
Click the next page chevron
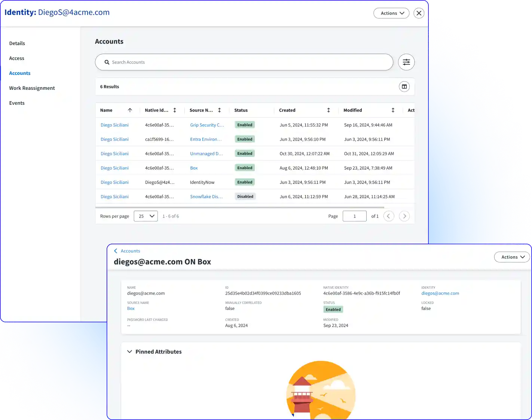point(404,216)
